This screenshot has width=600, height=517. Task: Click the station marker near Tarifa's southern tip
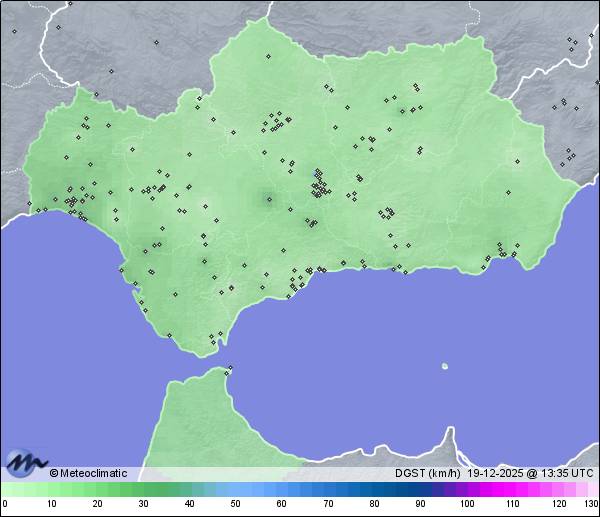click(213, 343)
